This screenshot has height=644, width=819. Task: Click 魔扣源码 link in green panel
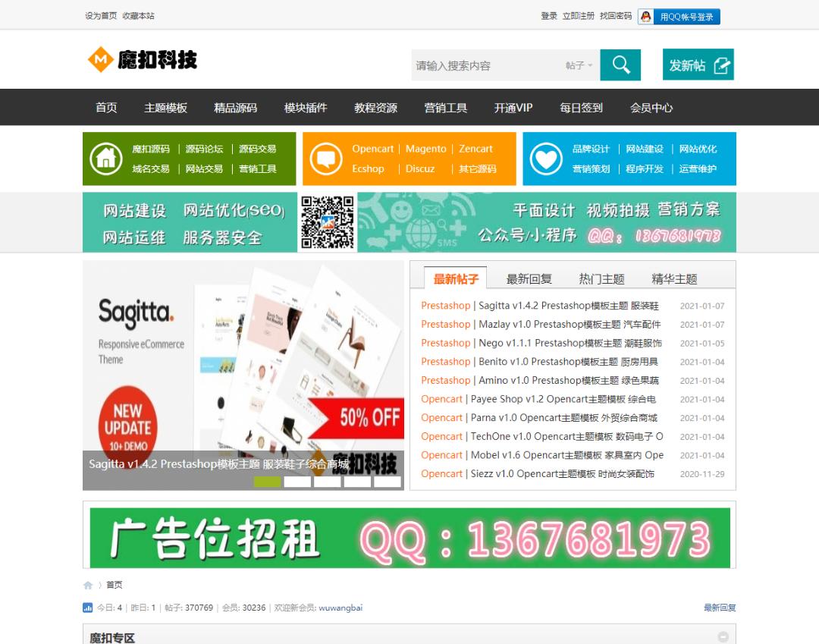(x=151, y=149)
